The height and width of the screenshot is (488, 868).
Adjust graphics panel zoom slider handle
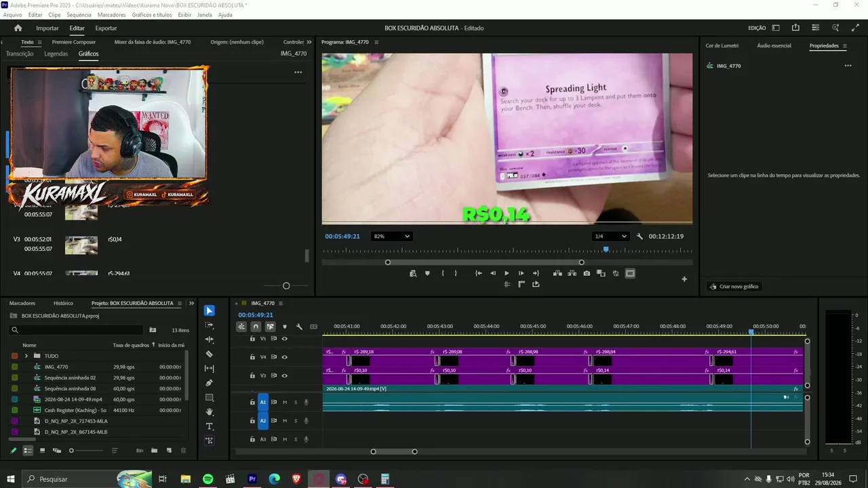[x=286, y=286]
